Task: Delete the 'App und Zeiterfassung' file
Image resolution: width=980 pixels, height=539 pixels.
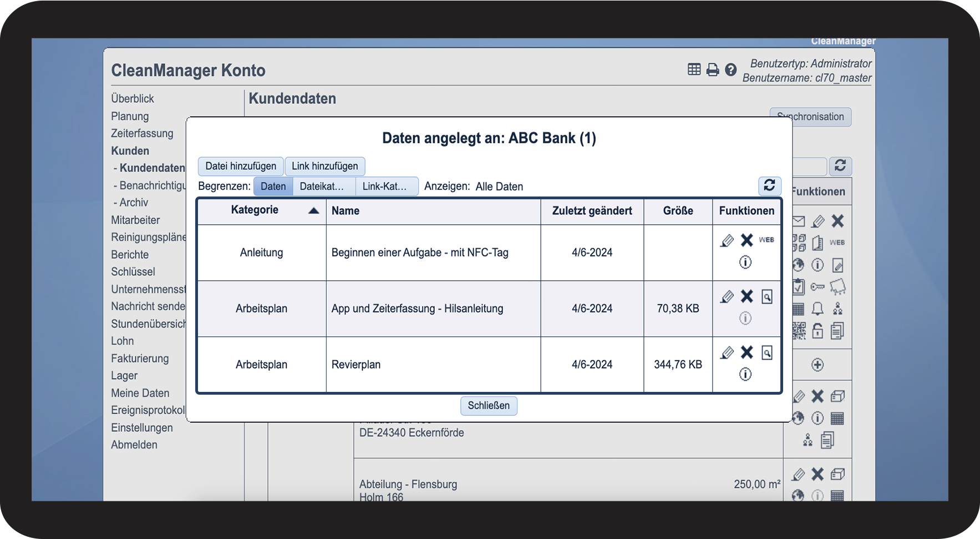Action: (747, 297)
